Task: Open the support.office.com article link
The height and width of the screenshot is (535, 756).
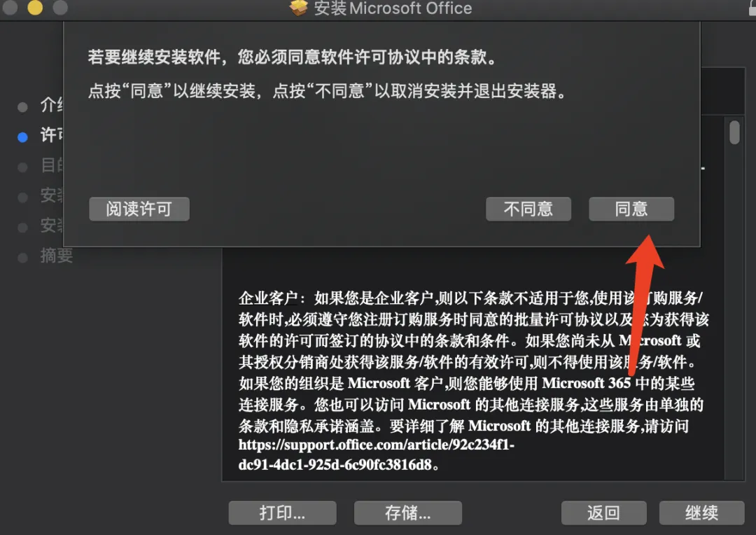Action: tap(376, 454)
